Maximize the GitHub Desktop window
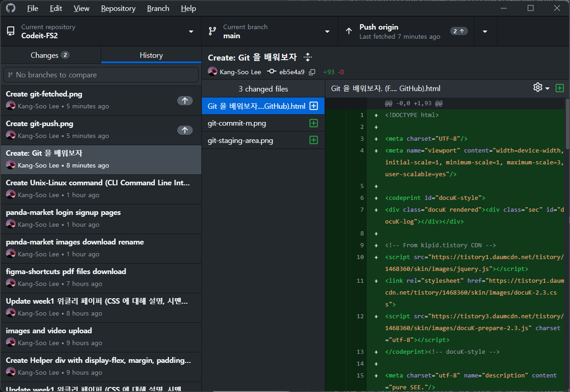The height and width of the screenshot is (392, 570). click(x=530, y=8)
